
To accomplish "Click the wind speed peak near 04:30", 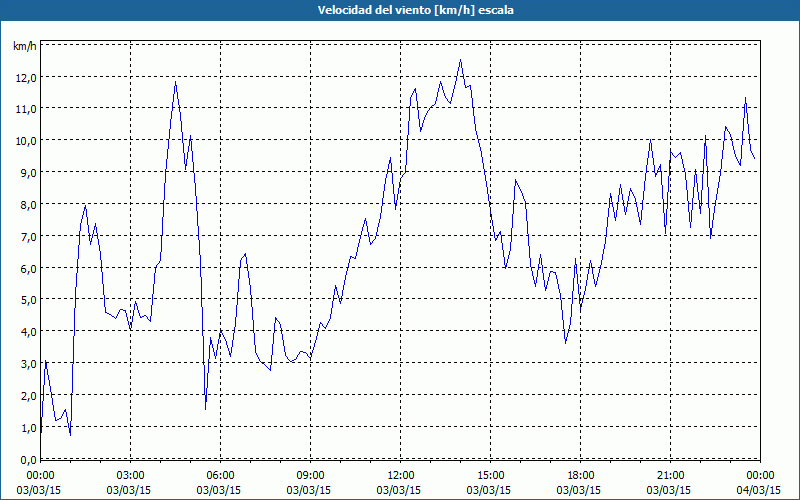I will 176,82.
